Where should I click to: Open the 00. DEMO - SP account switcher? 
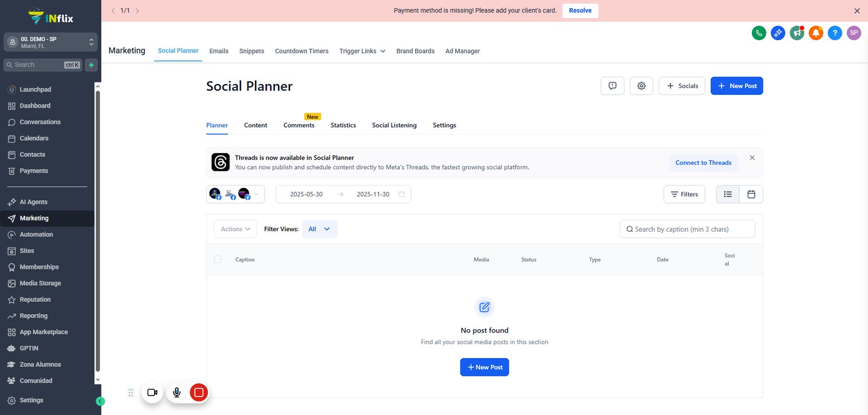50,42
